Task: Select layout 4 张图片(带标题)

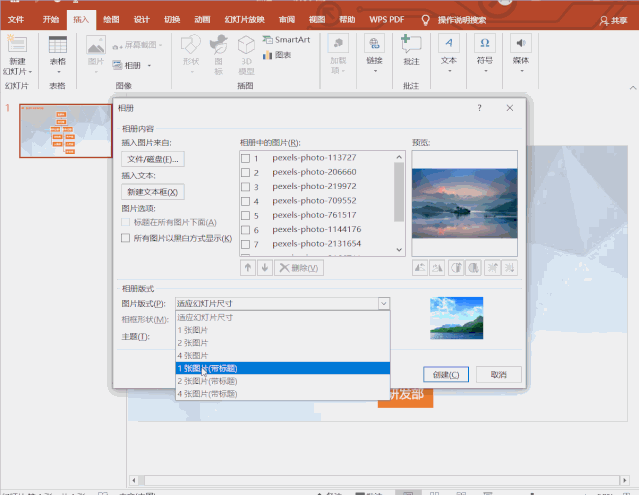Action: click(x=282, y=394)
